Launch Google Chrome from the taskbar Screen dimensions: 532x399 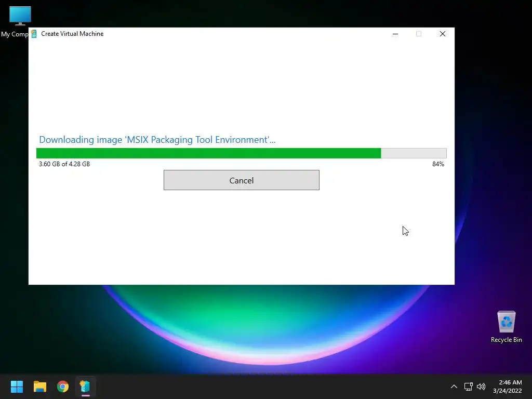pos(63,387)
